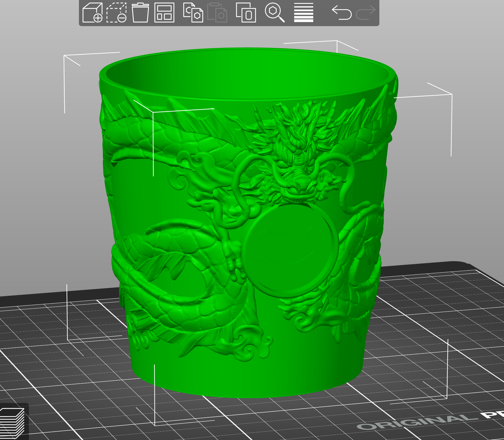Screen dimensions: 504x440
Task: Click the Delete selected object icon
Action: [x=116, y=13]
